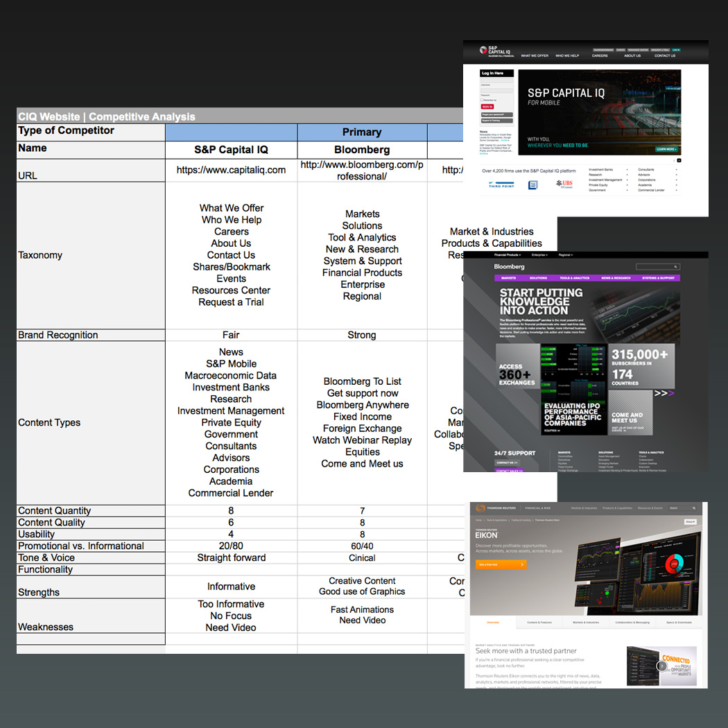
Task: Click the Thomson Reuters swirl logo
Action: pos(480,508)
